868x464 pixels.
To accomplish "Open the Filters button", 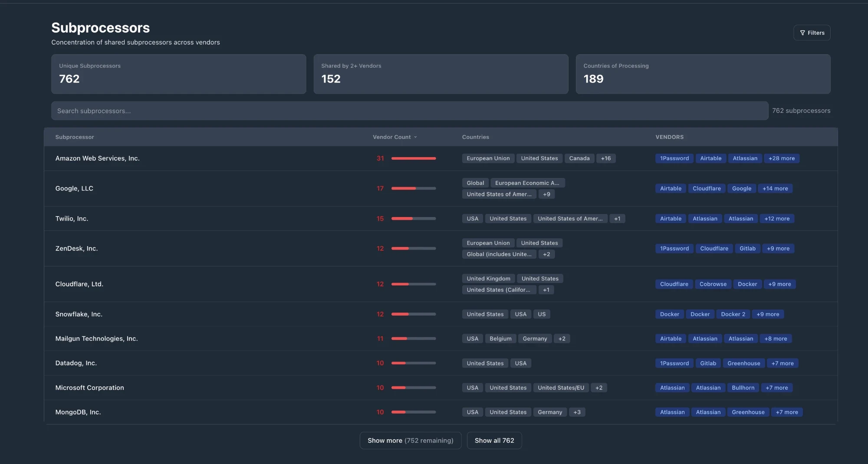I will (x=812, y=33).
